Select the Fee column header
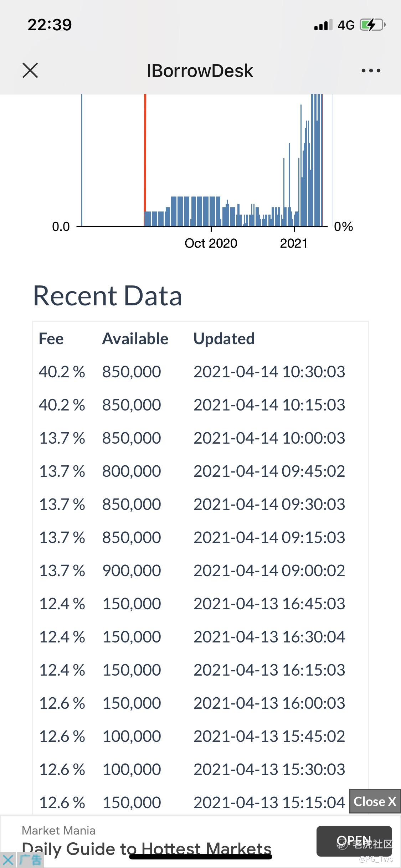The height and width of the screenshot is (868, 401). [51, 339]
